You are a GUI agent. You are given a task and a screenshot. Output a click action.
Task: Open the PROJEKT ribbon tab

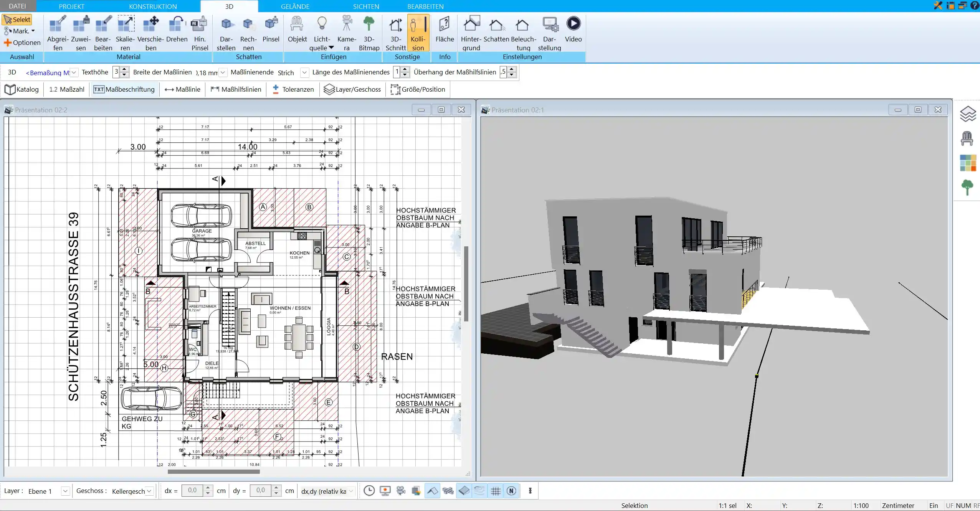pyautogui.click(x=71, y=6)
